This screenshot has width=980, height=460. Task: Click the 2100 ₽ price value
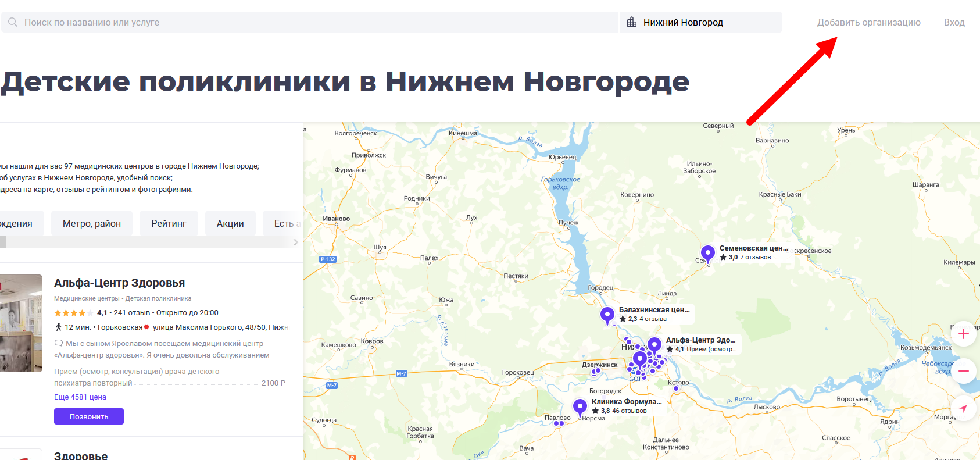click(273, 383)
